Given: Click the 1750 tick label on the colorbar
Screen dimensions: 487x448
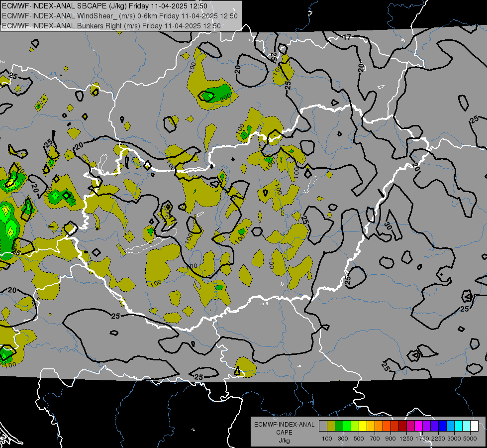Looking at the screenshot, I should 422,439.
